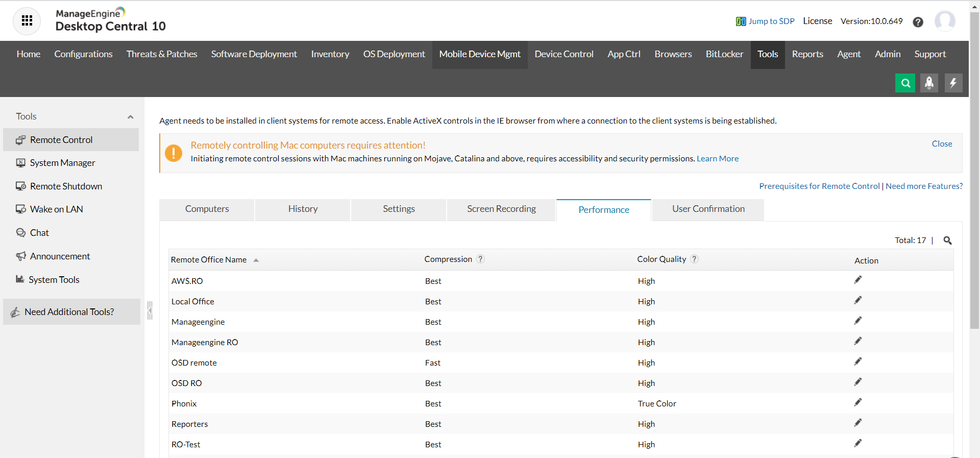Click the Jump to SDP link
The image size is (980, 458).
pos(771,21)
